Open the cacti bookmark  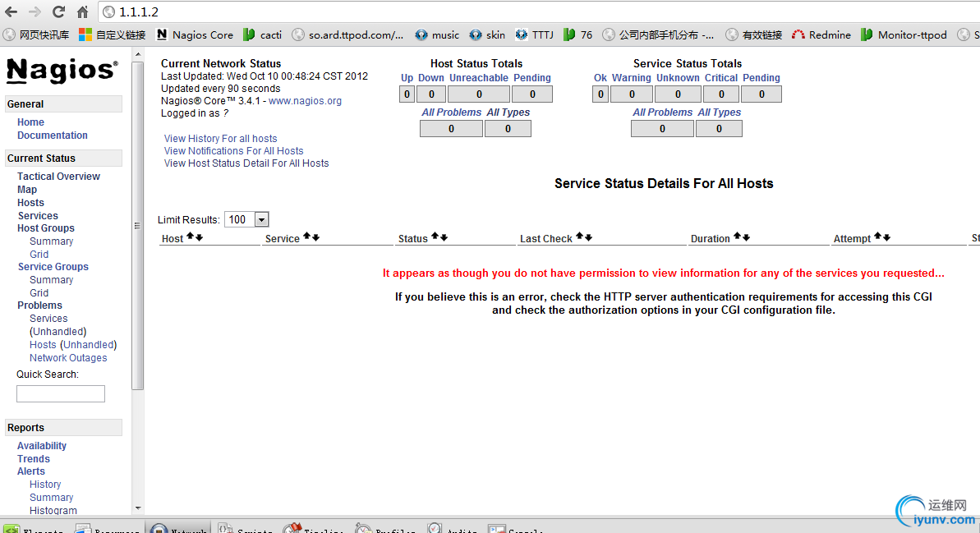[263, 35]
